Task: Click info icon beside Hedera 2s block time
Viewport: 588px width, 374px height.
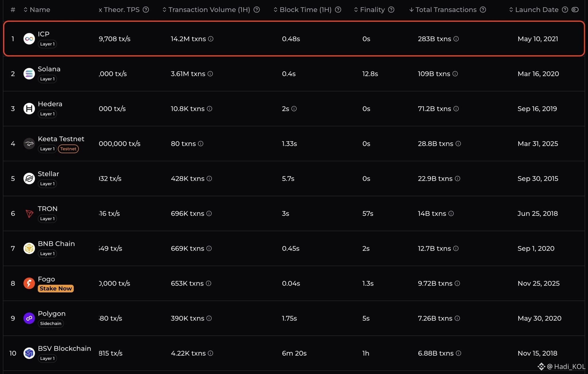Action: pos(294,109)
